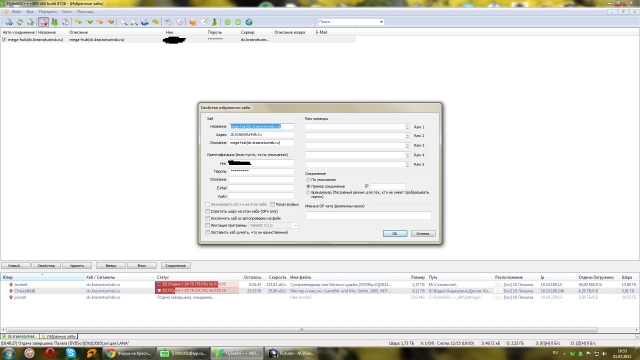
Task: Open Skype from the taskbar
Action: pyautogui.click(x=71, y=353)
